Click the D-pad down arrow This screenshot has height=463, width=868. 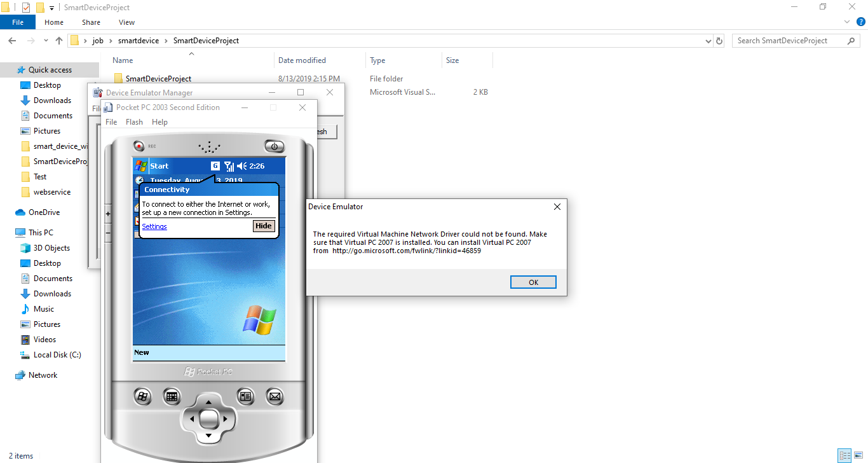coord(208,436)
